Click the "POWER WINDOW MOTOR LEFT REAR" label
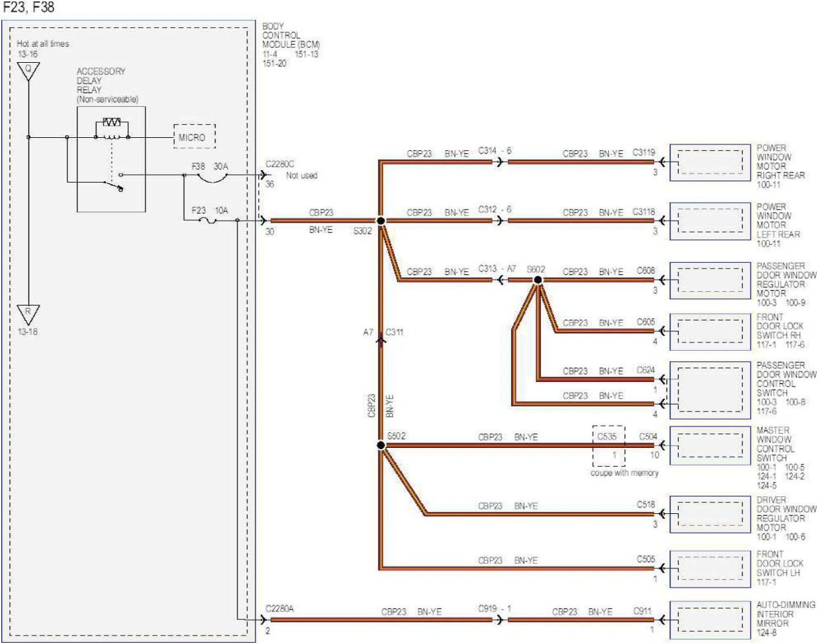The height and width of the screenshot is (644, 818). pos(779,221)
